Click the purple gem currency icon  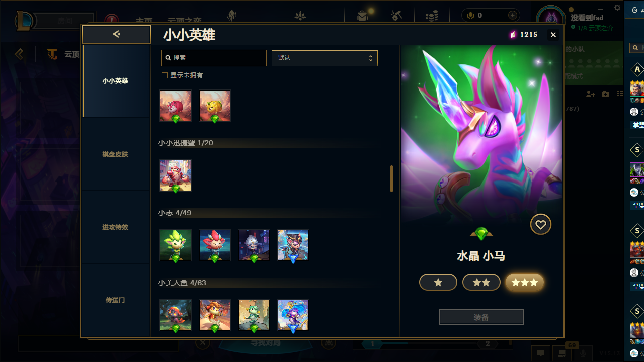(x=513, y=35)
